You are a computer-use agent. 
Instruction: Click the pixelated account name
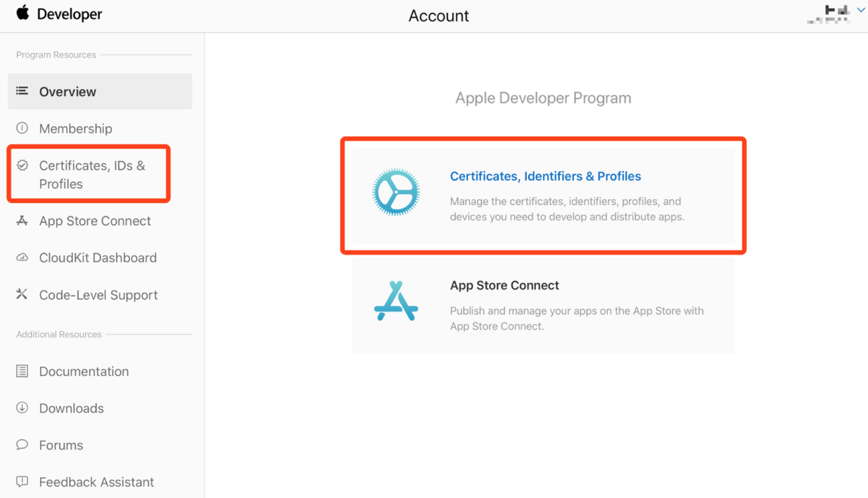(828, 14)
